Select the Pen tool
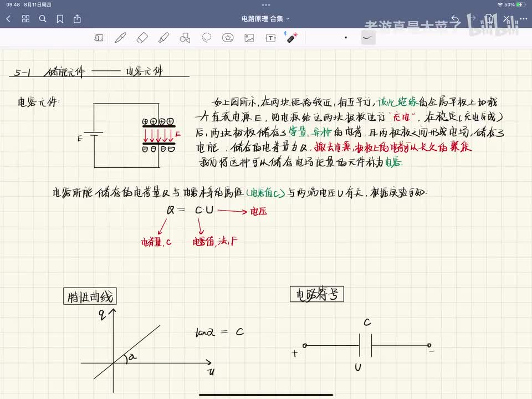Screen dimensions: 532x399 pyautogui.click(x=120, y=38)
